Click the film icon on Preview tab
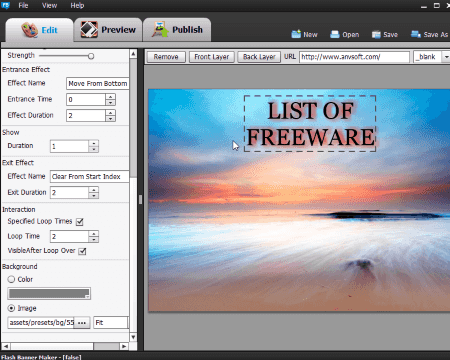Screen dimensions: 450x360 click(x=89, y=29)
